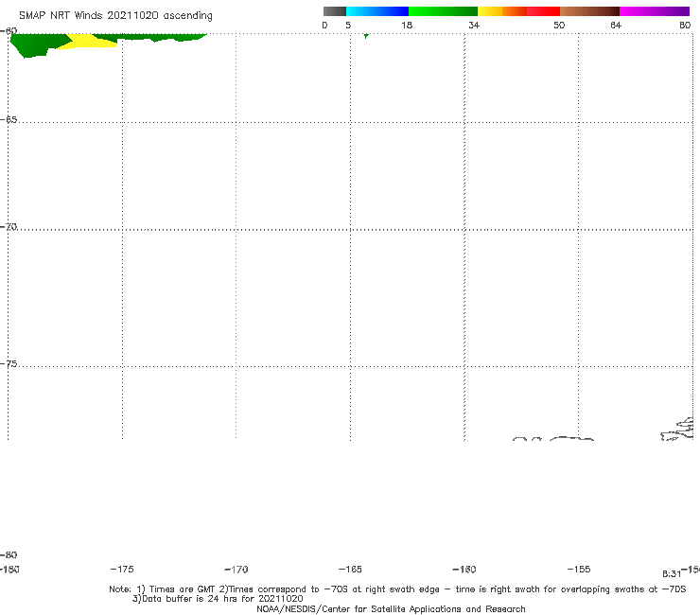Click the brown segment of the color bar
This screenshot has height=615, width=700.
[x=589, y=11]
